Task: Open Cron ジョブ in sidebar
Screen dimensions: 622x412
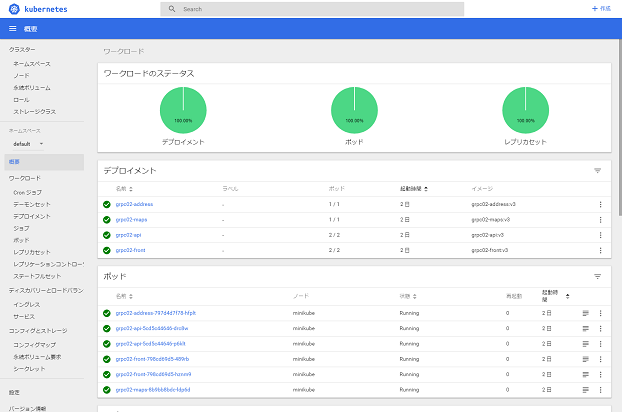Action: click(27, 192)
